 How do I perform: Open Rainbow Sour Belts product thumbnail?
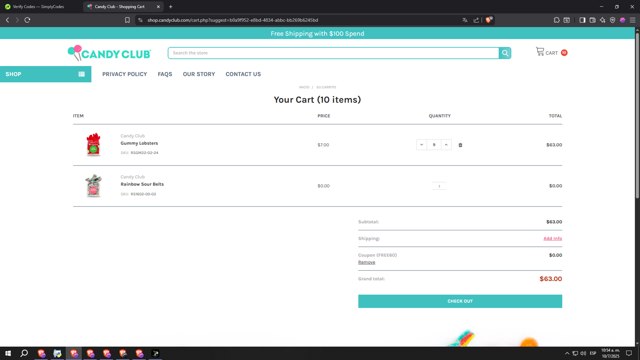pos(93,186)
